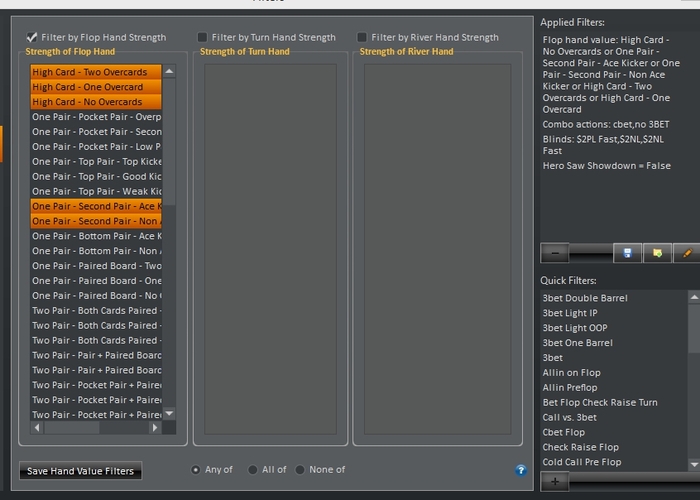Click the right arrow of the flop list horizontal scrollbar

click(155, 428)
